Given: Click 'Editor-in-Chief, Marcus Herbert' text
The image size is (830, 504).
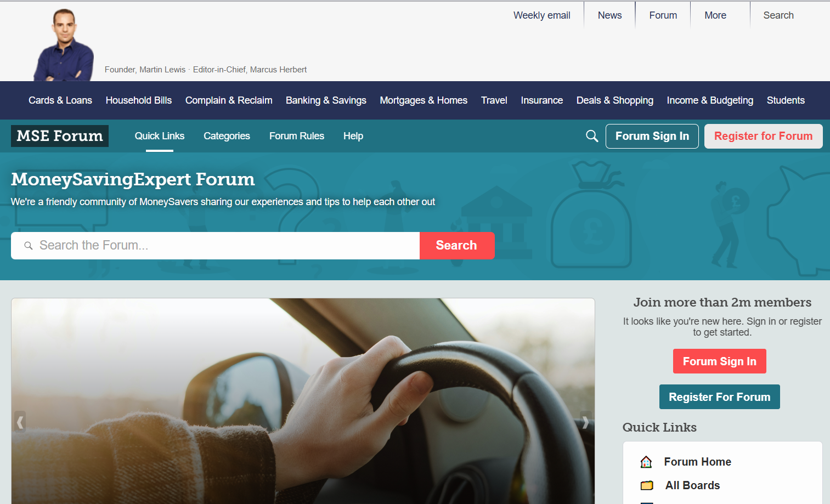Looking at the screenshot, I should click(250, 70).
